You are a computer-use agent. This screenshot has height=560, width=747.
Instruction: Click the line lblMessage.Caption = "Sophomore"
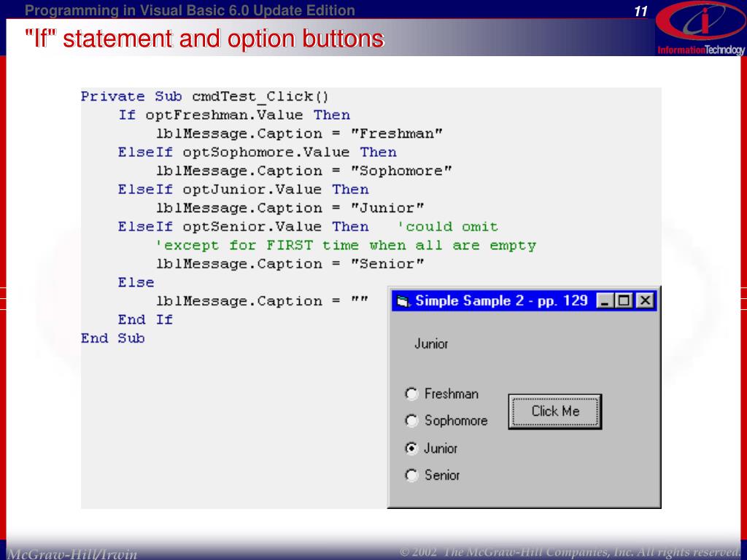[304, 171]
